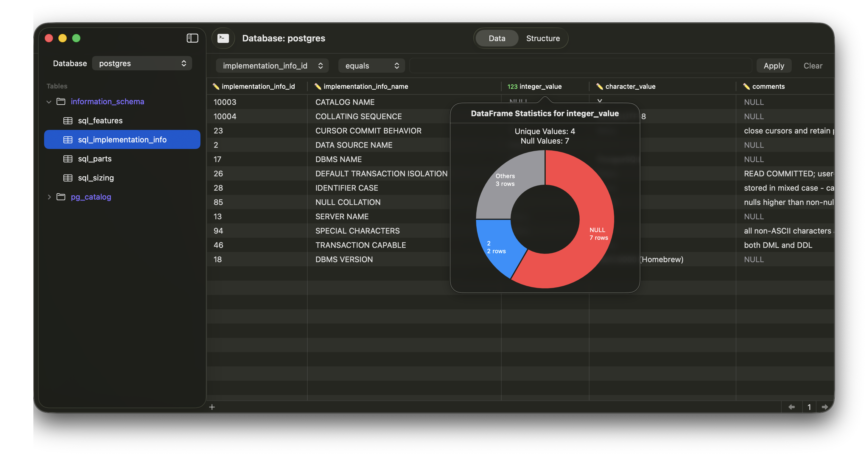Go to next page arrow
Image resolution: width=868 pixels, height=457 pixels.
tap(825, 407)
